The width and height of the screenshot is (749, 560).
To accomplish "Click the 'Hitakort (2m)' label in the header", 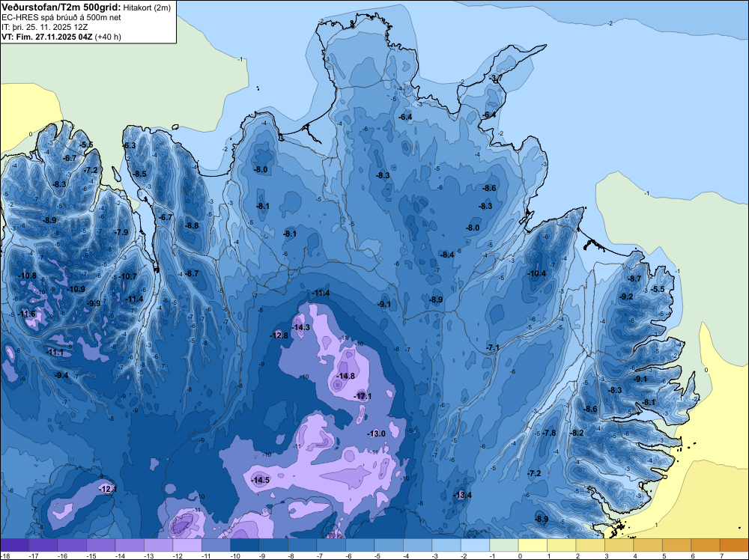I will pyautogui.click(x=147, y=7).
